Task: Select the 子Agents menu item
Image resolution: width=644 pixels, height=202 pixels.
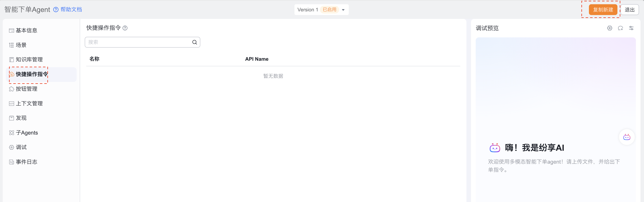Action: click(x=27, y=133)
